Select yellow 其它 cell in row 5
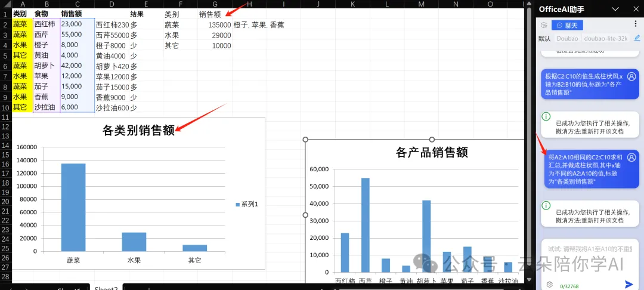 [x=22, y=55]
